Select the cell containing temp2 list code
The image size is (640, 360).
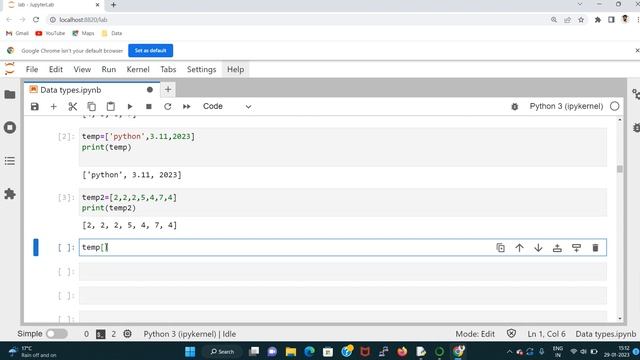[343, 202]
